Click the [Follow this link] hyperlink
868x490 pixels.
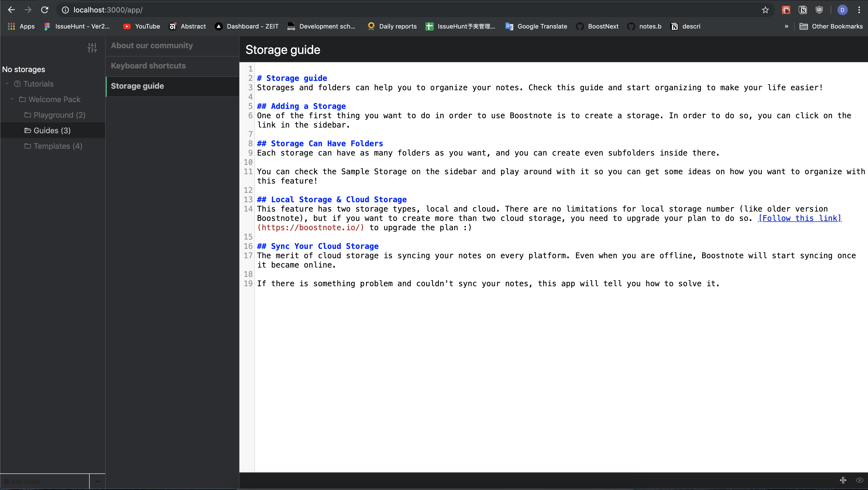pos(800,218)
